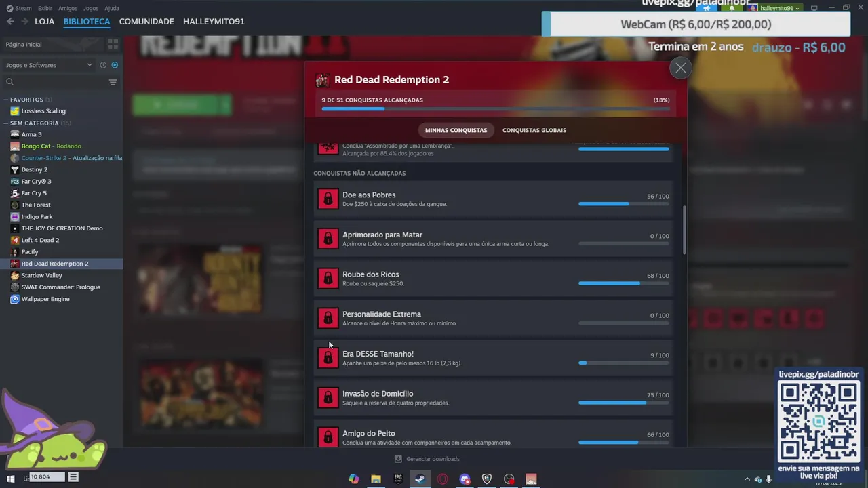
Task: Click the achievements list scrollbar
Action: pos(684,230)
